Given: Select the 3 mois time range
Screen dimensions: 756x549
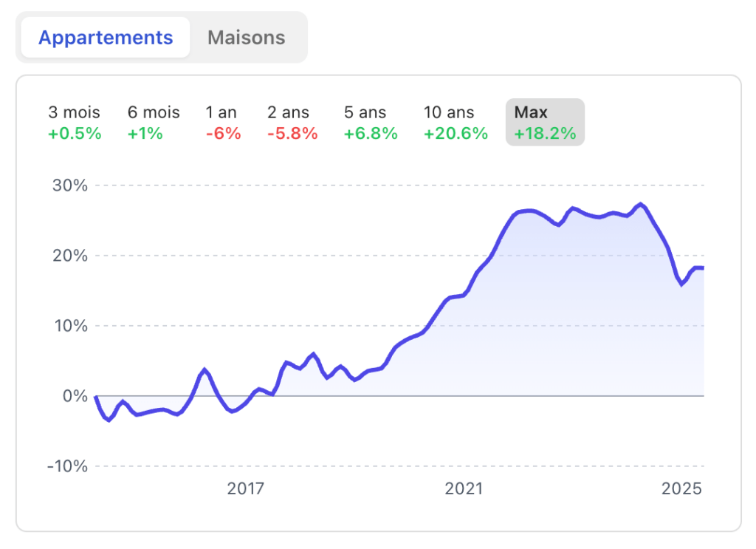Looking at the screenshot, I should (x=75, y=123).
